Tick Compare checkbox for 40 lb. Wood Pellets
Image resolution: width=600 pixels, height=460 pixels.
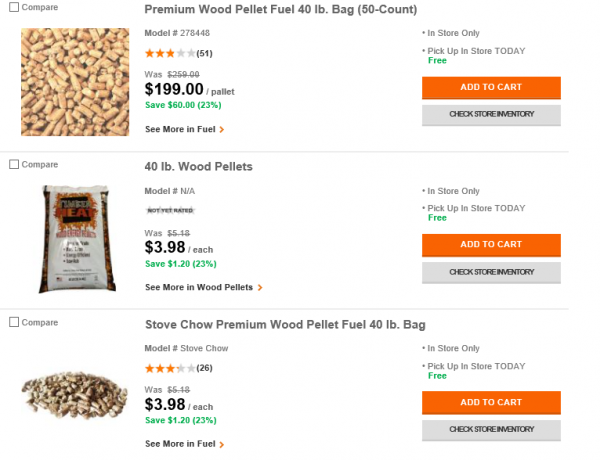pos(14,164)
